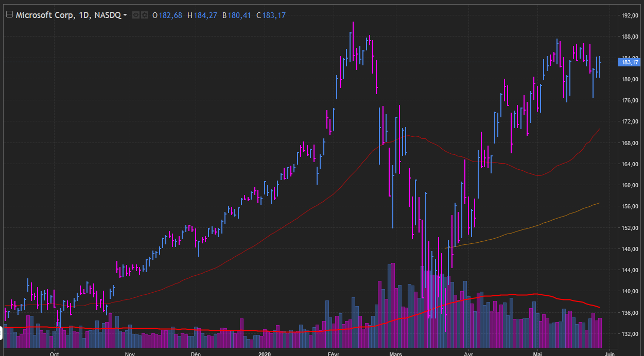Click the 192,00 price axis label
644x356 pixels.
point(631,15)
